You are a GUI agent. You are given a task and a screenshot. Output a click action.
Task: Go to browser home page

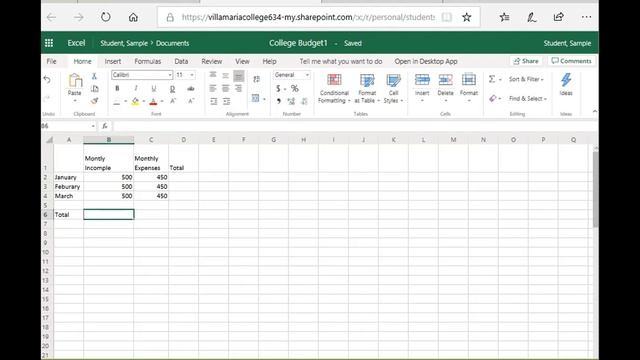pyautogui.click(x=133, y=17)
